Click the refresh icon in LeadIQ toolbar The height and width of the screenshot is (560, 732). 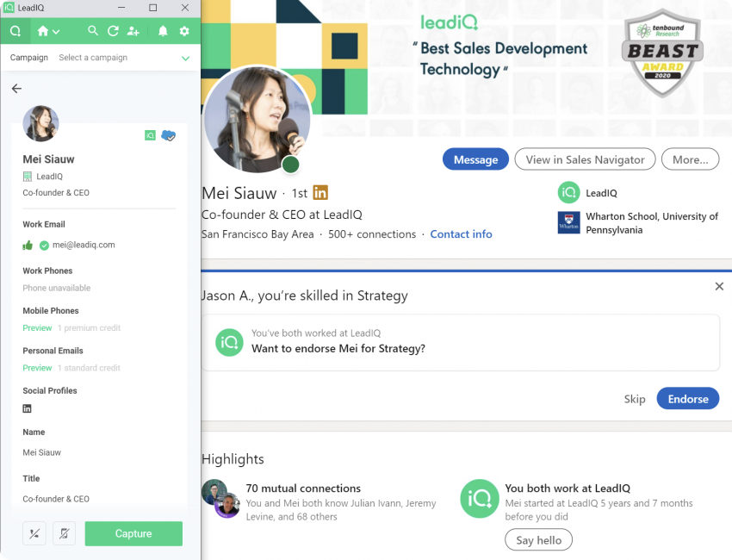[113, 31]
